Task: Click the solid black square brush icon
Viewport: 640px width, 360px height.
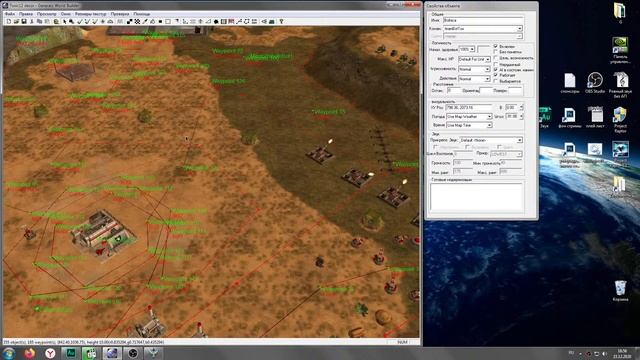Action: pos(160,21)
